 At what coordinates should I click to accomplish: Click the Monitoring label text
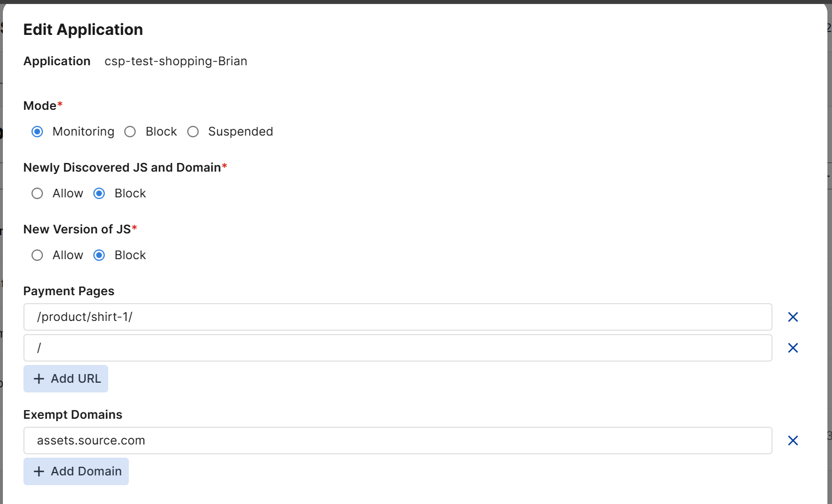point(83,132)
